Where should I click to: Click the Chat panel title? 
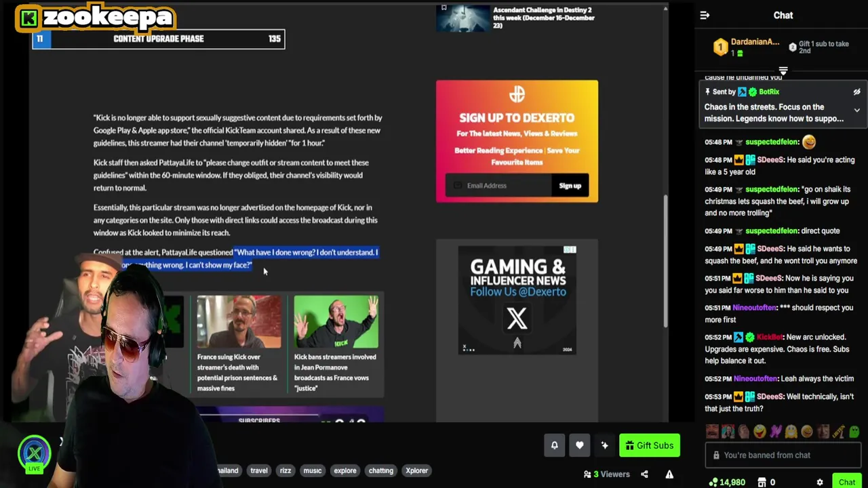pyautogui.click(x=783, y=15)
